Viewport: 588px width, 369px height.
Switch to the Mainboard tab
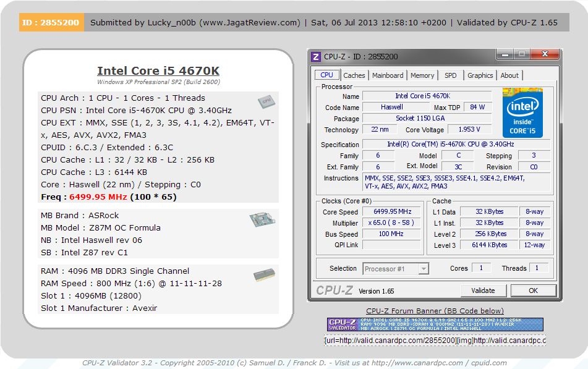[388, 75]
